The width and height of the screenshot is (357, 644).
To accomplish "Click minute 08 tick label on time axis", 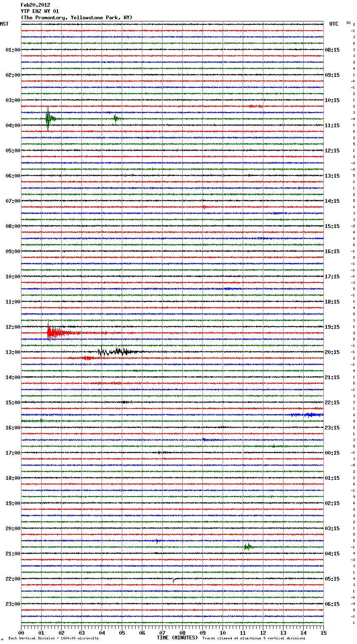I will [182, 633].
